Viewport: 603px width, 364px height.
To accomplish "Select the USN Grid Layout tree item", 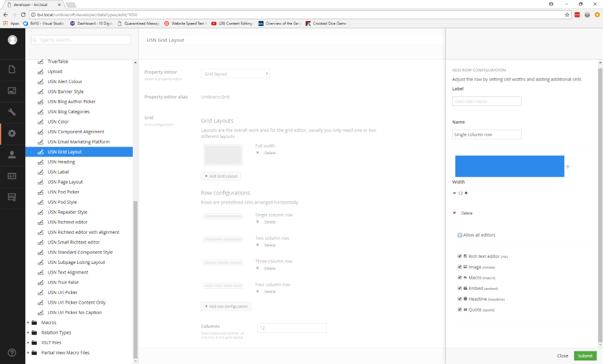I will 79,152.
